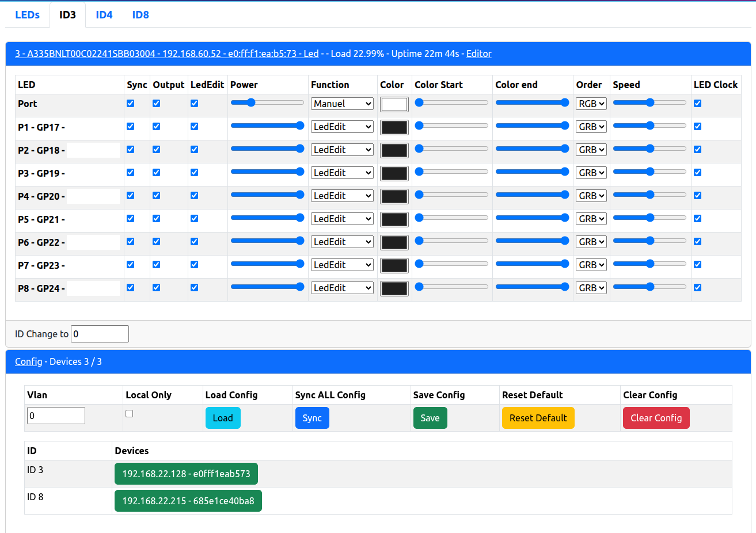
Task: Open Color swatch for P4 - GP20
Action: 394,196
